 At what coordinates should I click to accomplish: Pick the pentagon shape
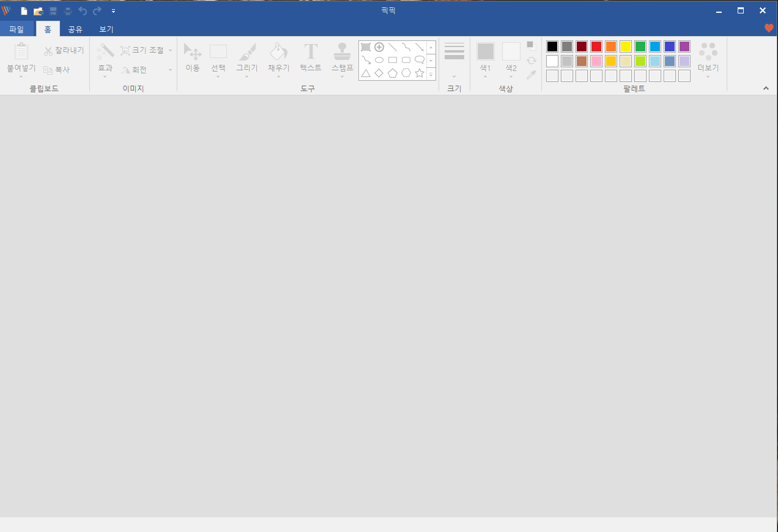pyautogui.click(x=393, y=73)
